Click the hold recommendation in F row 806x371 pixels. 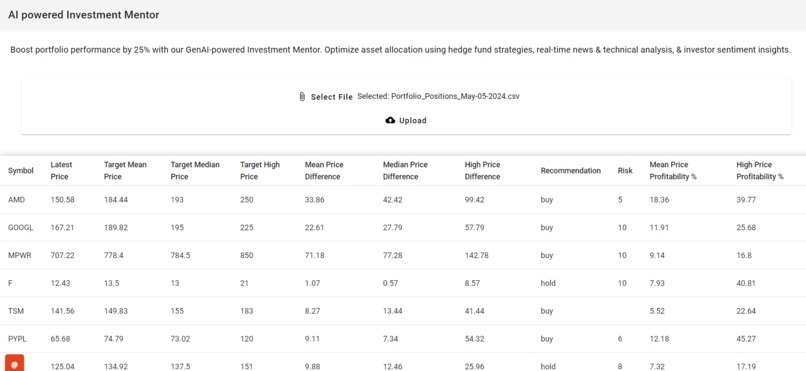click(x=548, y=283)
